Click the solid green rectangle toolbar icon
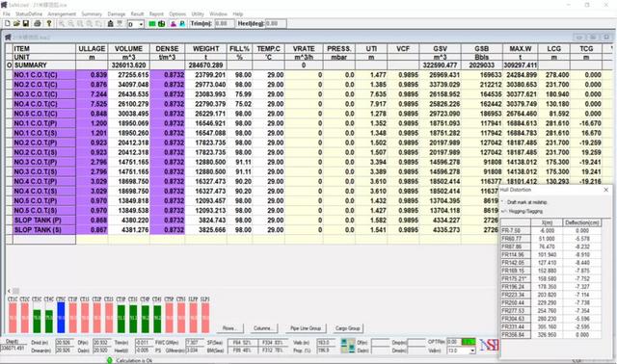 (x=152, y=24)
